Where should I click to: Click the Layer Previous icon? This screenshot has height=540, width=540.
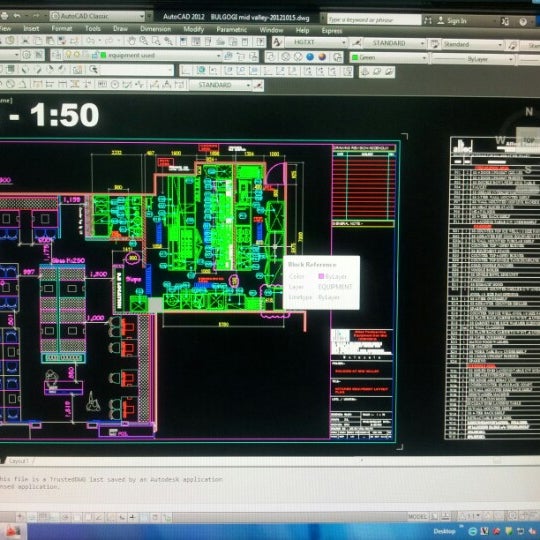[x=241, y=56]
